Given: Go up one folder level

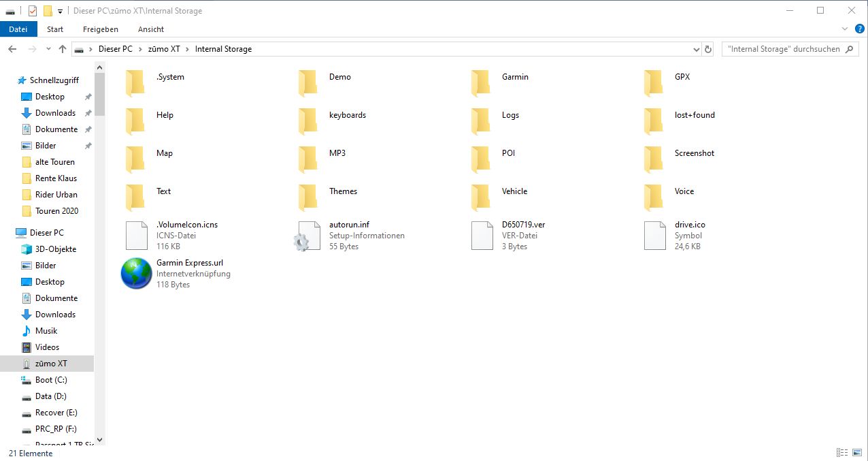Looking at the screenshot, I should (63, 49).
